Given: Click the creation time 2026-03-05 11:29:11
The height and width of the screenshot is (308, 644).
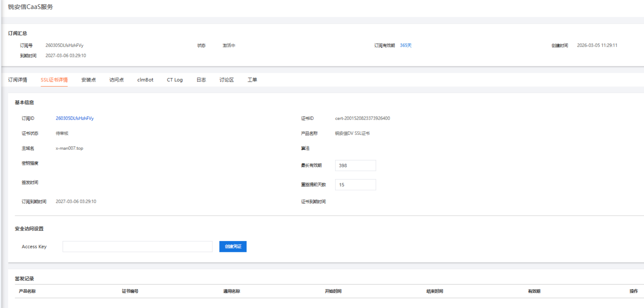Looking at the screenshot, I should point(597,45).
